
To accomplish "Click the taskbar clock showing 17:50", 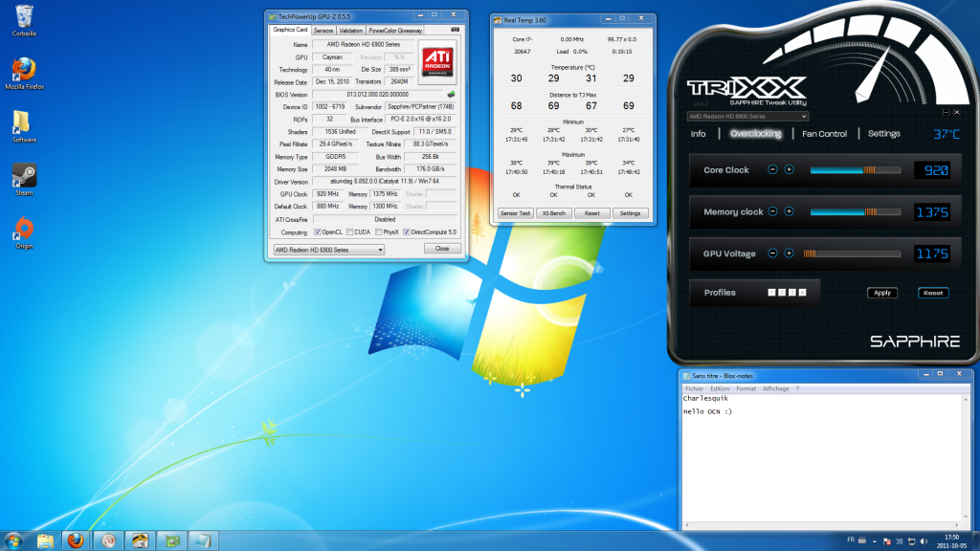I will coord(951,541).
